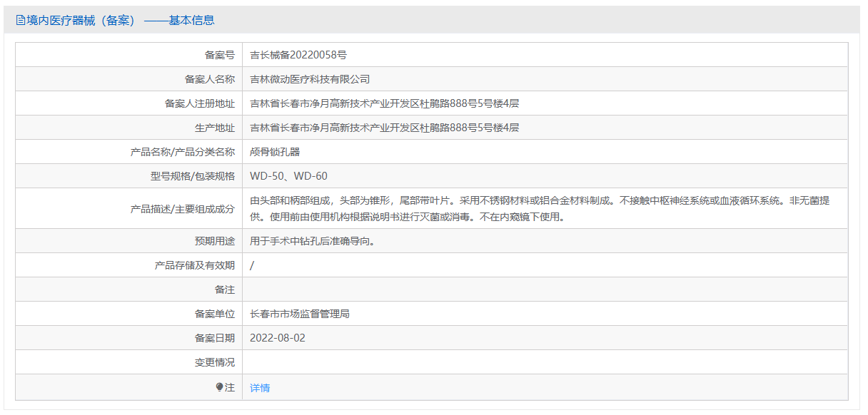Select company name 吉林微动医疗科技有限公司

(310, 79)
